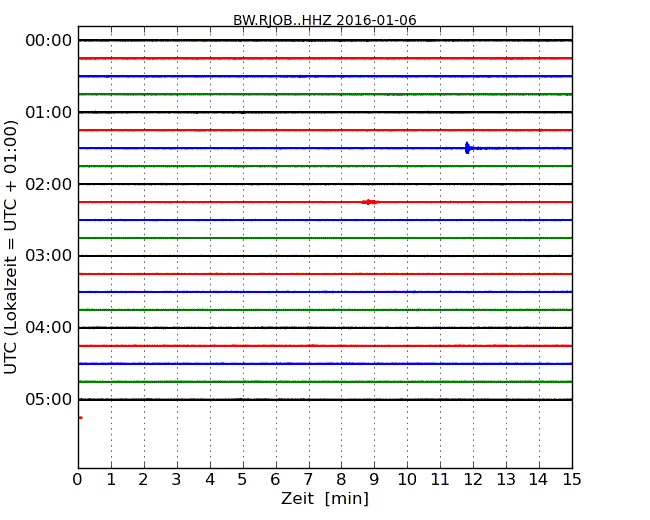Click the 05:00 time label

pyautogui.click(x=49, y=399)
